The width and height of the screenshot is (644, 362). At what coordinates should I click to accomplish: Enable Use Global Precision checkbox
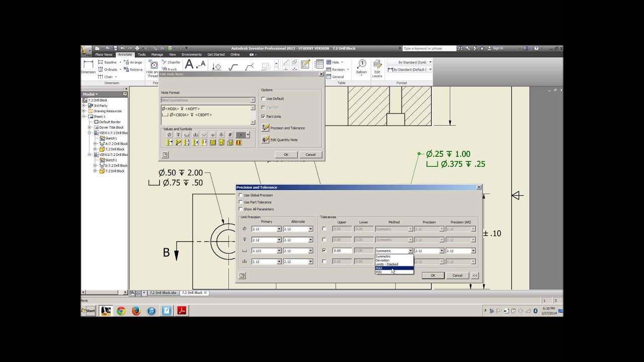click(240, 195)
